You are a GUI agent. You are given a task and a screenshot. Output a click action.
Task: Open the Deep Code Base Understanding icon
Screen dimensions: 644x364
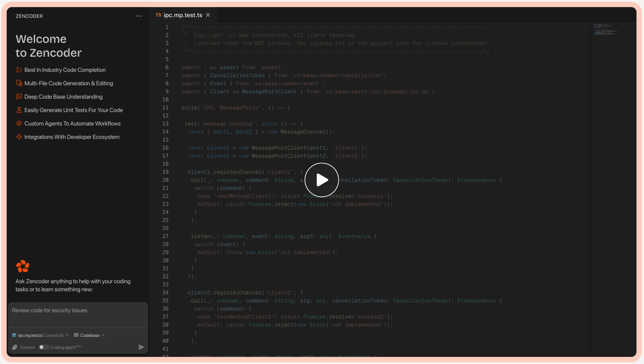[19, 97]
